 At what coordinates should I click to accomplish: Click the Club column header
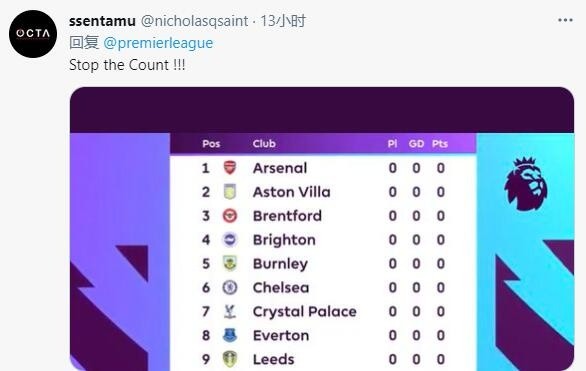click(264, 144)
